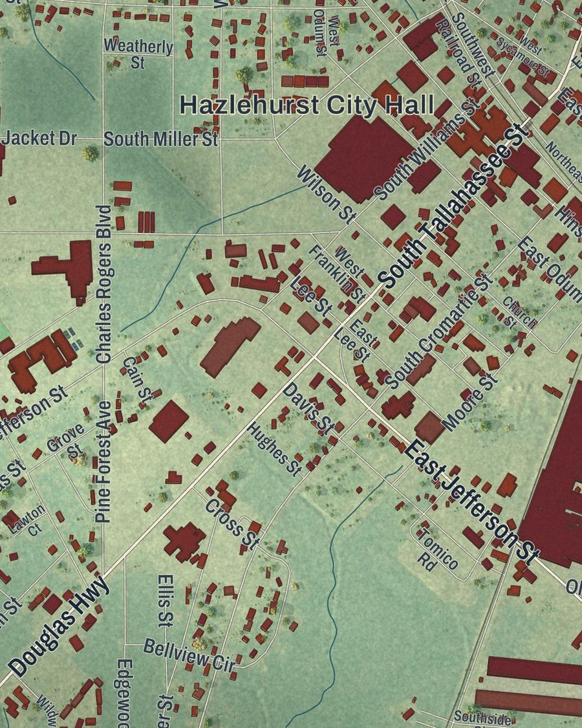Select the Cross St label
Viewport: 582px width, 728px height.
coord(231,525)
